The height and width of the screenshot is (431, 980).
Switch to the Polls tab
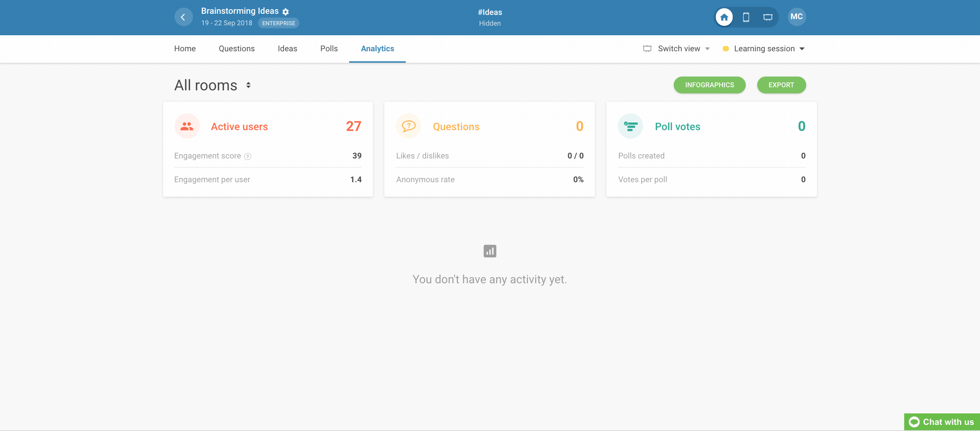pyautogui.click(x=329, y=49)
